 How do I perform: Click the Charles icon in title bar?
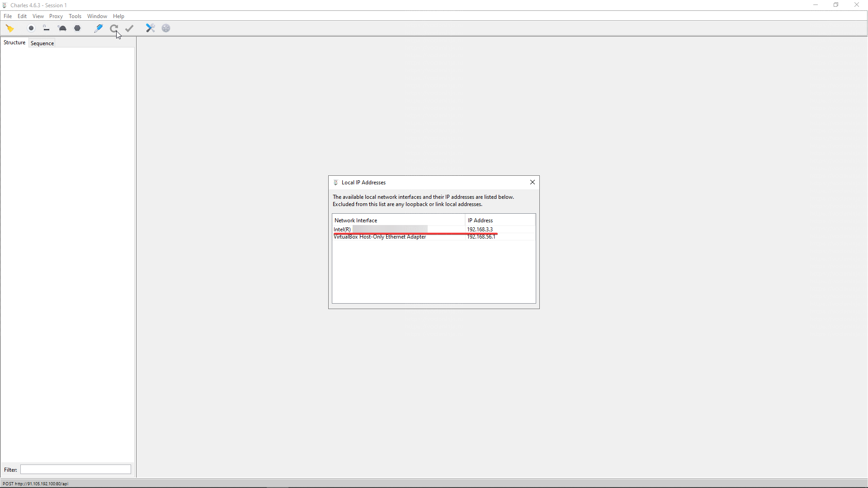[5, 5]
